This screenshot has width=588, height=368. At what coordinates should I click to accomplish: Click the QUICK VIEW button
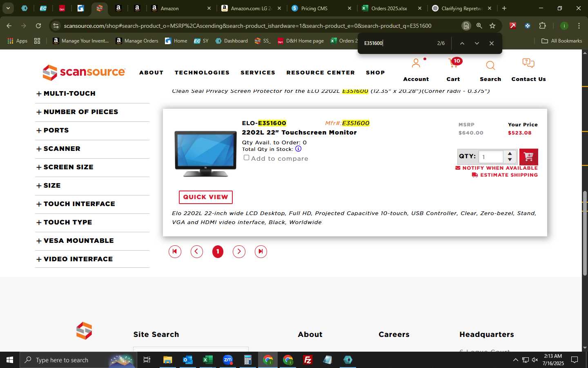205,197
